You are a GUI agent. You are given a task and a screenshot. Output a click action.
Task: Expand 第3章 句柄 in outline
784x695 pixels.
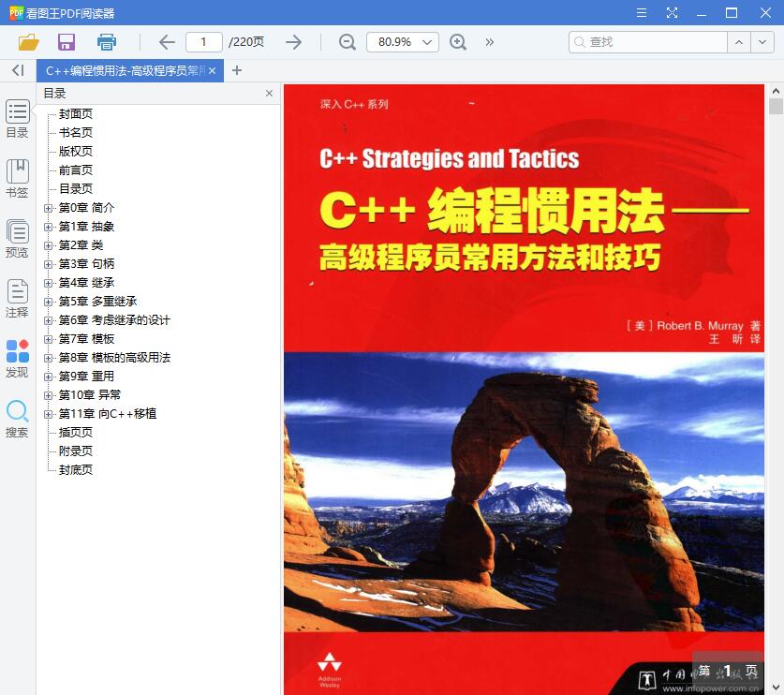[x=48, y=264]
